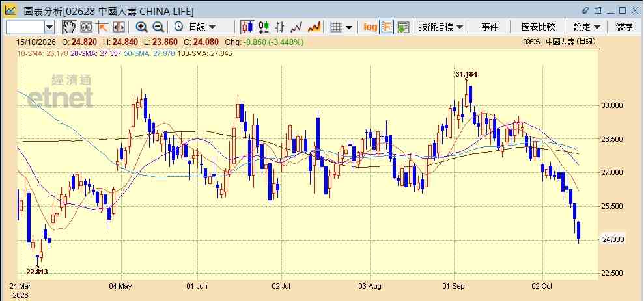Switch to line chart type
The image size is (644, 301).
tap(296, 27)
